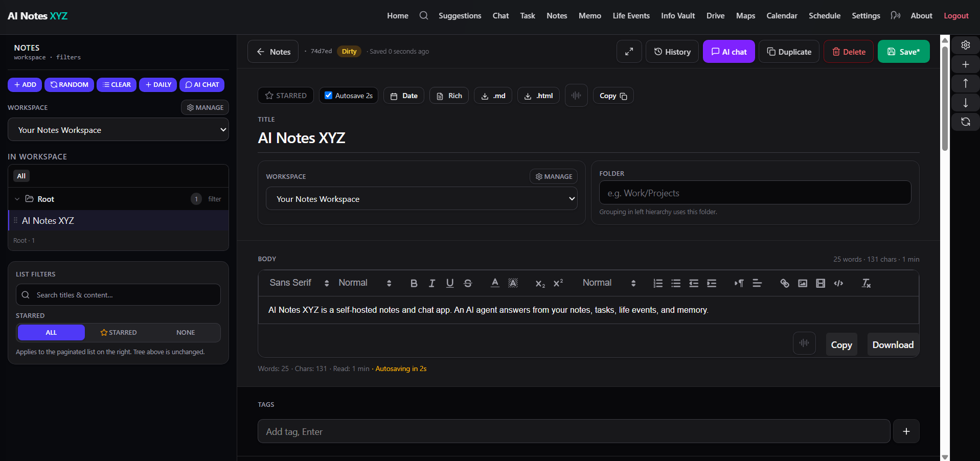Click the search magnifier icon in top nav
Viewport: 980px width, 461px height.
pos(424,15)
